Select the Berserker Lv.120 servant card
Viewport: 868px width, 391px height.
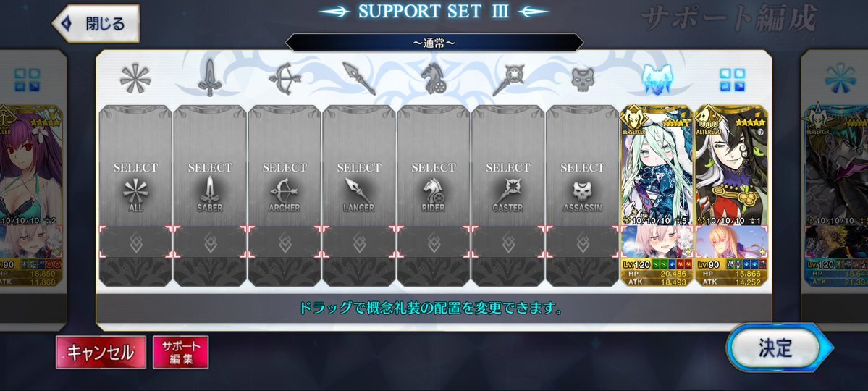[657, 195]
